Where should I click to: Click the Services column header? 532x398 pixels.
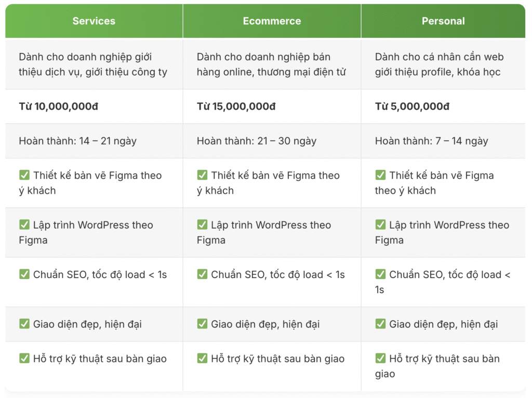pos(94,21)
